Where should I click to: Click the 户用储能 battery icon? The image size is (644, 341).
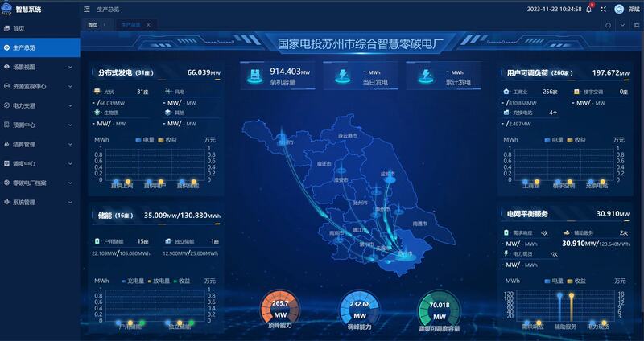point(97,241)
